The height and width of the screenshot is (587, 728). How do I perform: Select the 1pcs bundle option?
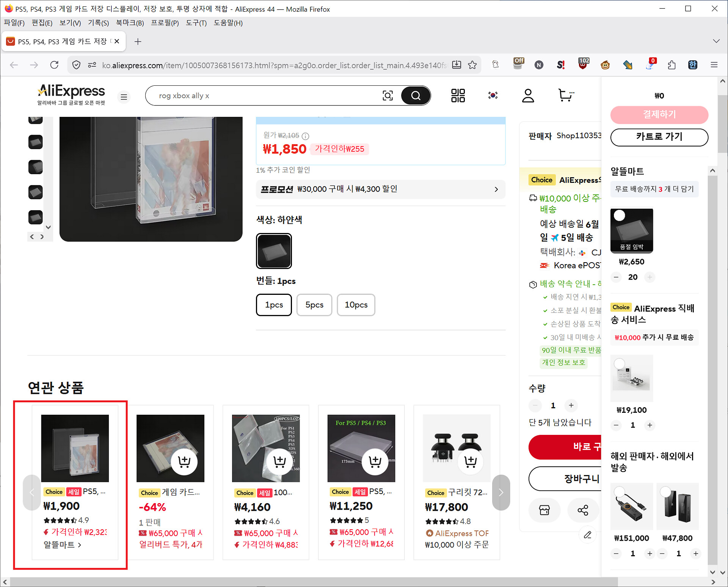[274, 305]
